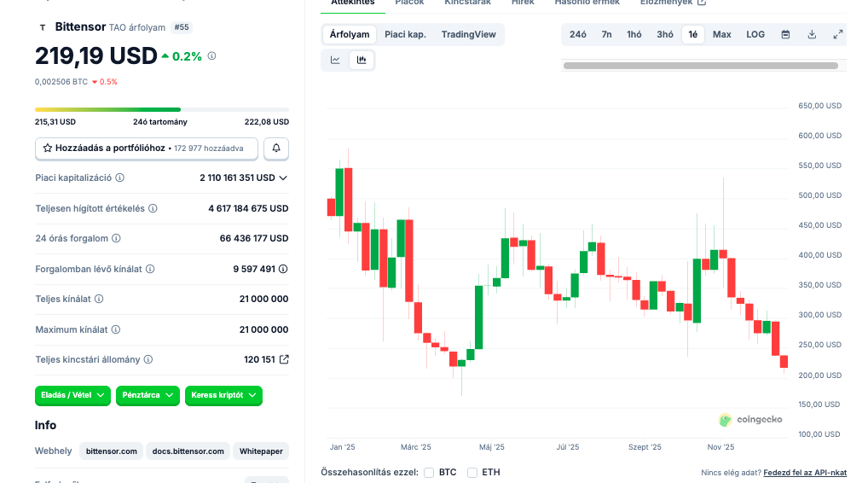Switch to line chart view icon
The image size is (868, 483).
336,60
